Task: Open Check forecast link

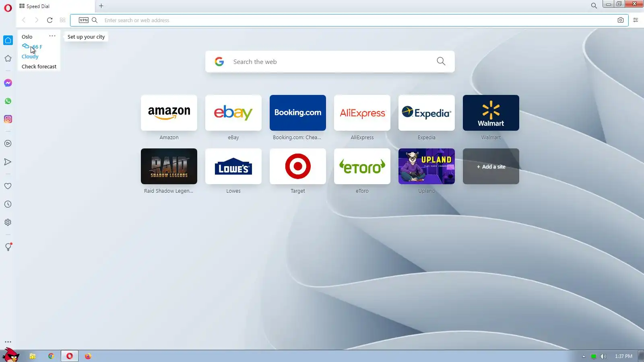Action: (39, 66)
